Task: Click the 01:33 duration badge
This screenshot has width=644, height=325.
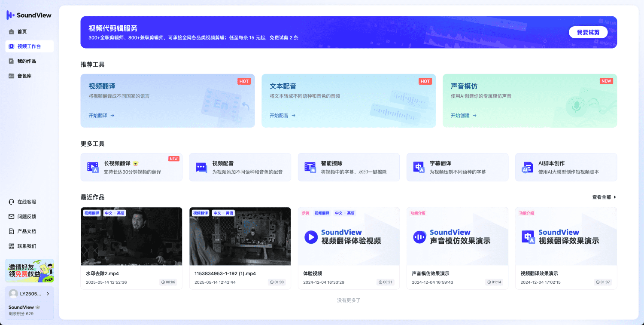Action: (x=277, y=282)
